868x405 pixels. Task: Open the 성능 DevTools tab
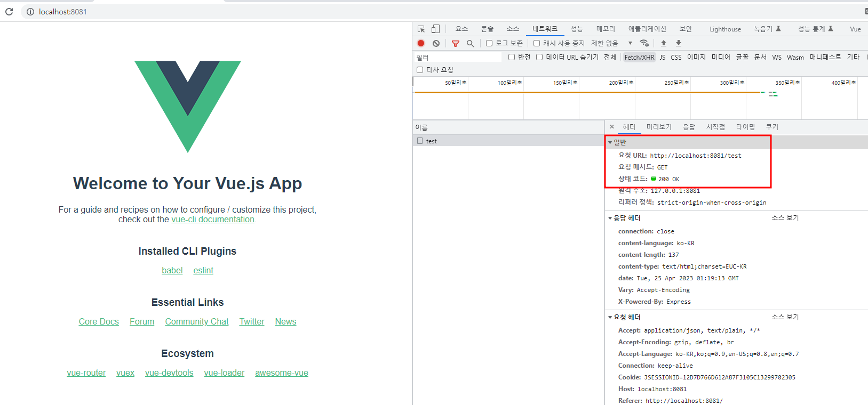point(577,29)
